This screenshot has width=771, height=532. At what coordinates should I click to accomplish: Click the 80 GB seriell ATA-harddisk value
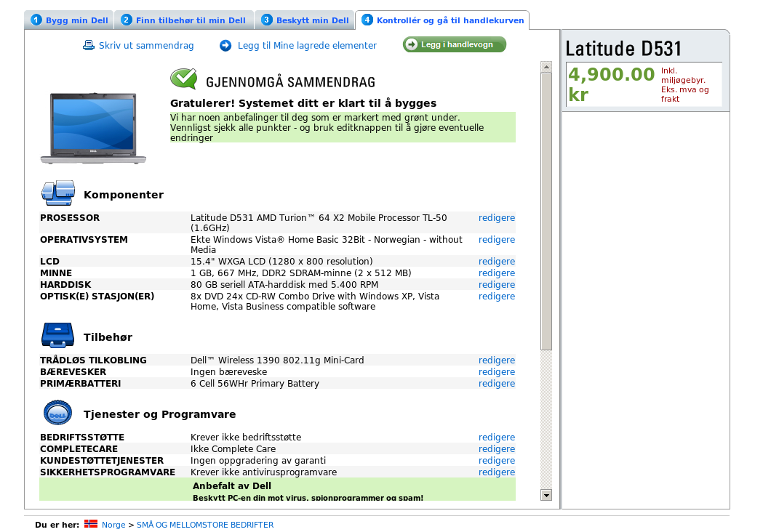pos(284,284)
